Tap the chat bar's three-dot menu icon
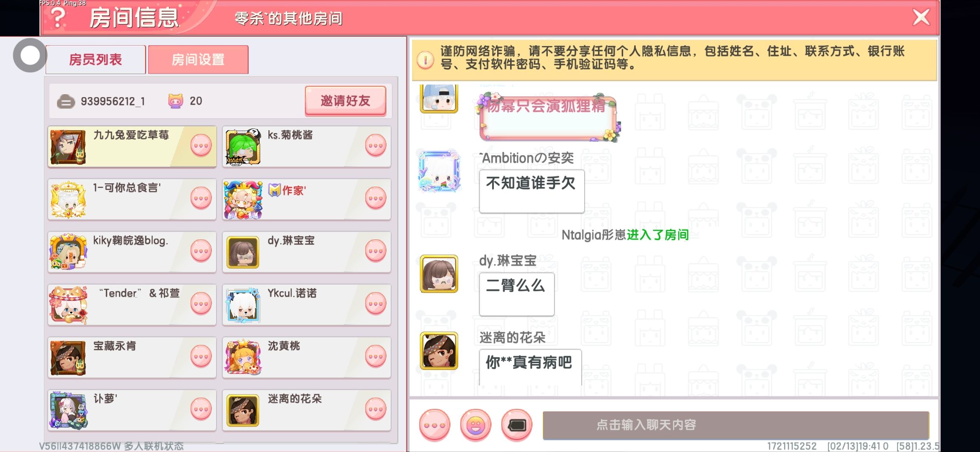The height and width of the screenshot is (452, 980). (435, 425)
